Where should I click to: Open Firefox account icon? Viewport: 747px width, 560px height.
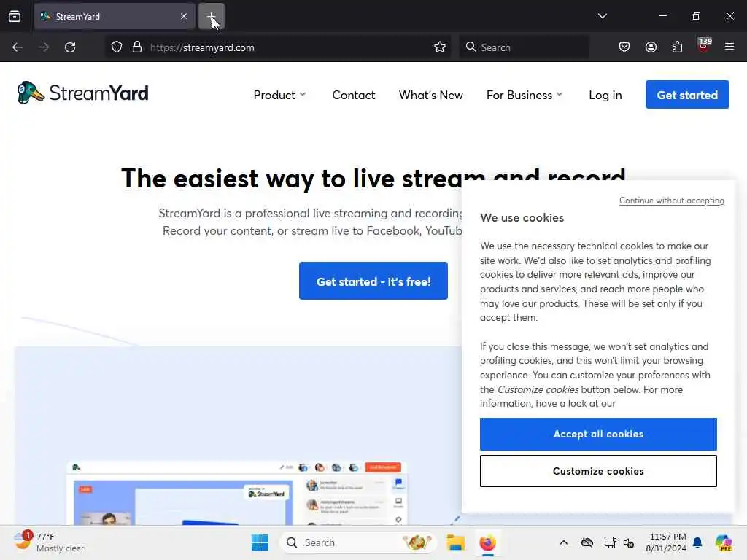pos(651,47)
